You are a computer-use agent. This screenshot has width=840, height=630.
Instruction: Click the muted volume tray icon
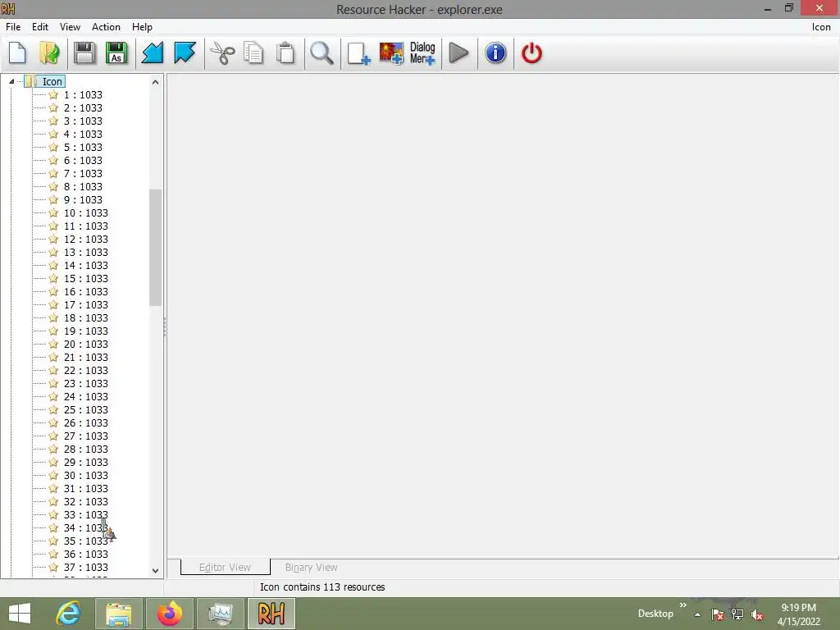point(757,614)
